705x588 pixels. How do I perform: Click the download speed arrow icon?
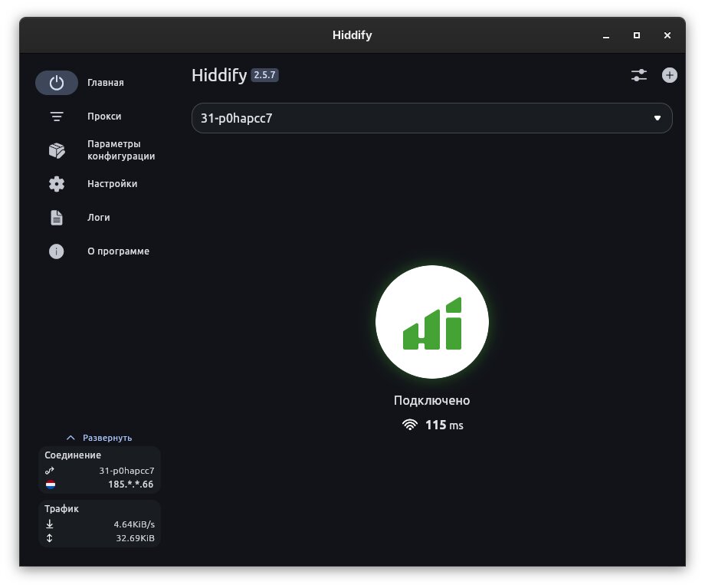tap(50, 524)
